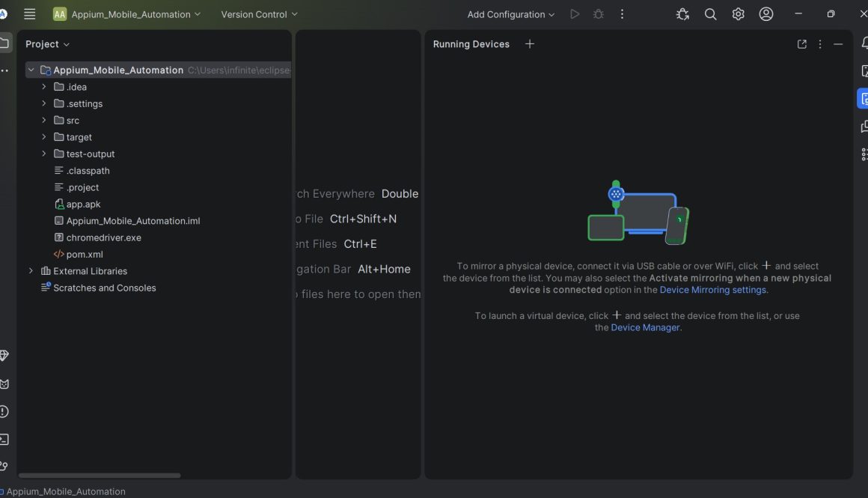Open the Terminal tool window icon
The image size is (868, 498).
click(4, 440)
